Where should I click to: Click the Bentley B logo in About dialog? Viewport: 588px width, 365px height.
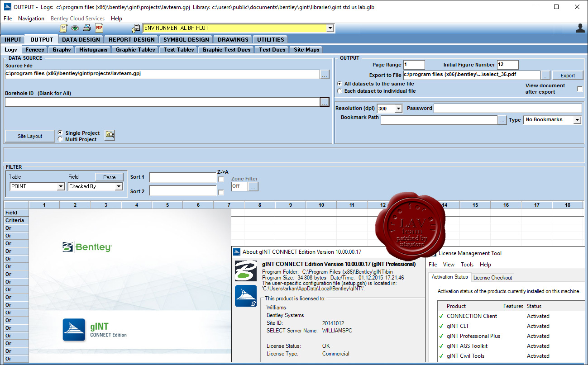tap(246, 270)
